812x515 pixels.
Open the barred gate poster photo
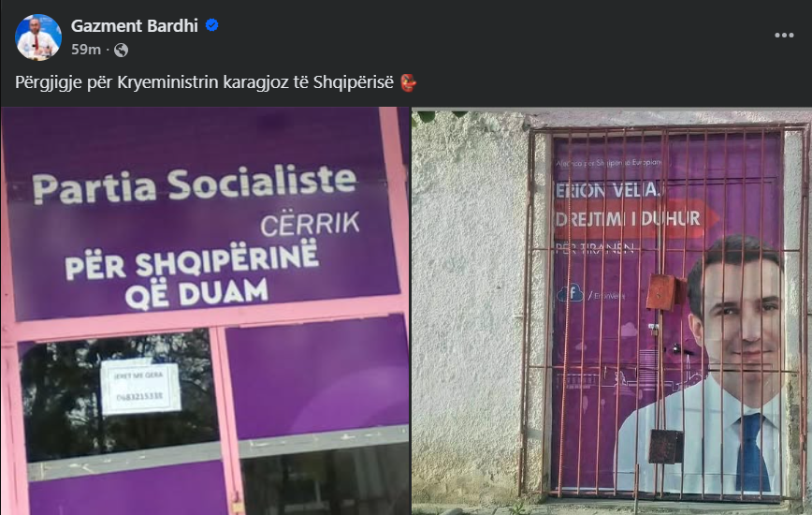pyautogui.click(x=612, y=311)
